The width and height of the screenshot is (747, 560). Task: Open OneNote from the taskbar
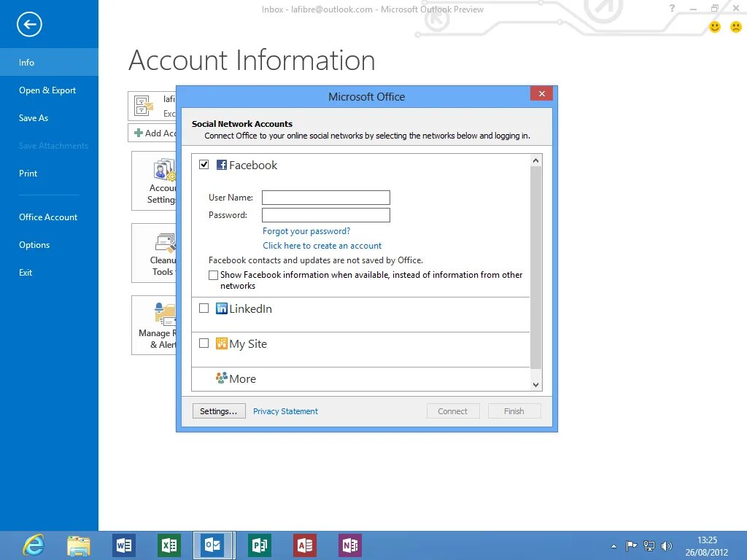point(350,545)
